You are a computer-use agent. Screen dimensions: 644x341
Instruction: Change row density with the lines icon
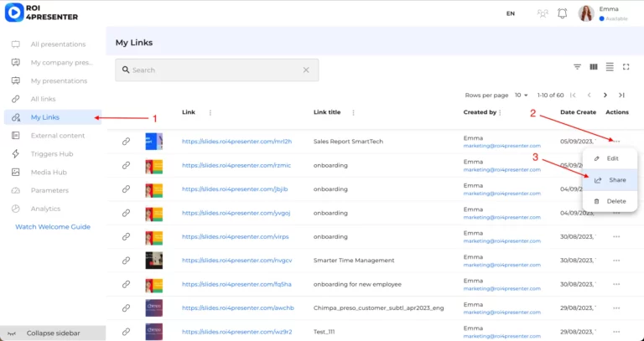pyautogui.click(x=610, y=67)
